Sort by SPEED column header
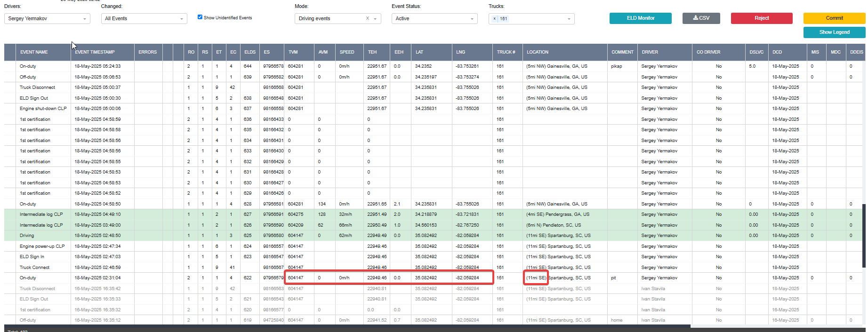868x332 pixels. click(347, 52)
